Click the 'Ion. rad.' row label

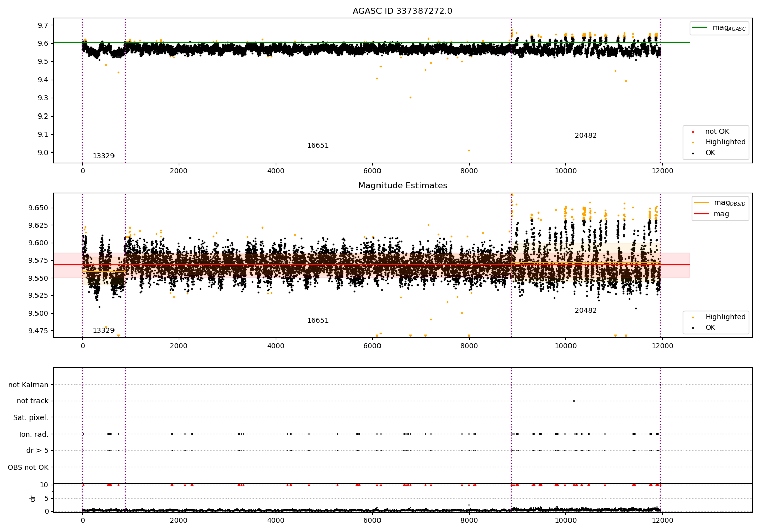34,434
